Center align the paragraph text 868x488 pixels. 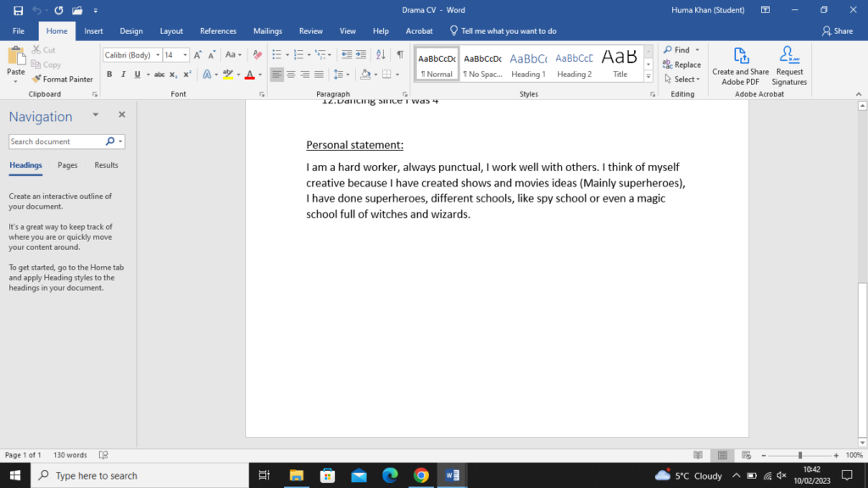tap(292, 75)
